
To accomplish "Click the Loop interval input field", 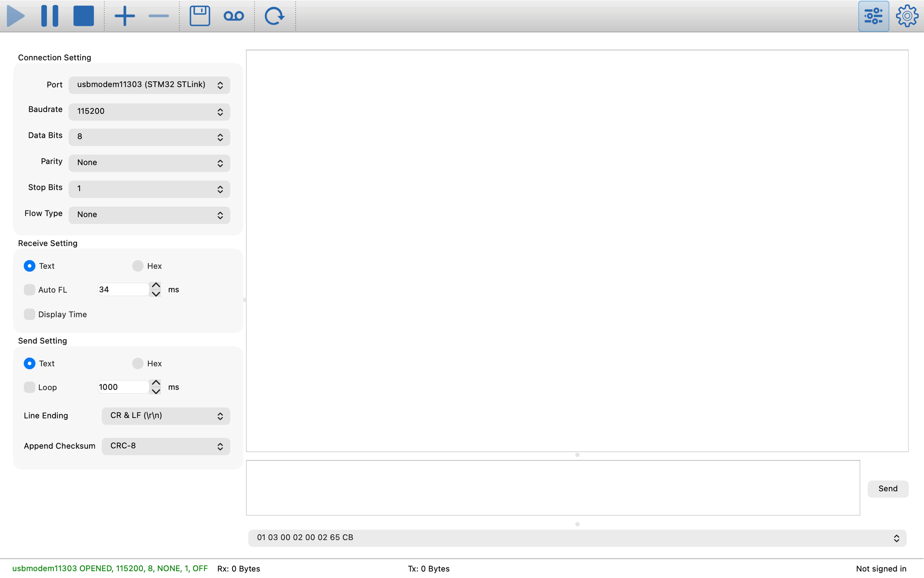I will click(x=124, y=387).
